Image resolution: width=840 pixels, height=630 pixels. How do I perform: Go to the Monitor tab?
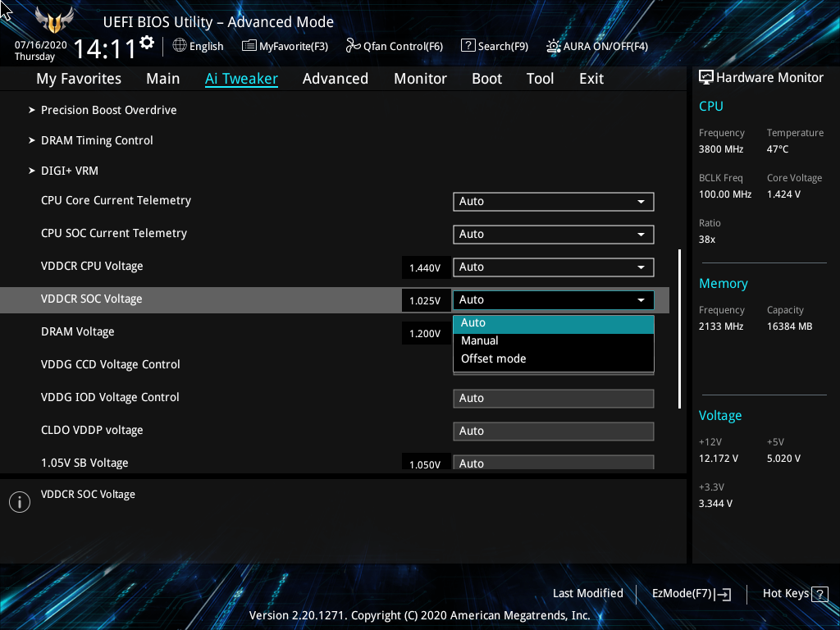(421, 79)
